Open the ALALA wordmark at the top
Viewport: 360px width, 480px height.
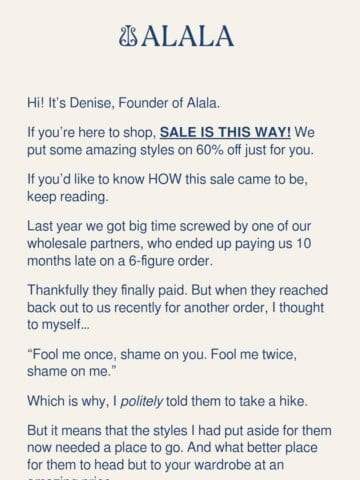187,36
